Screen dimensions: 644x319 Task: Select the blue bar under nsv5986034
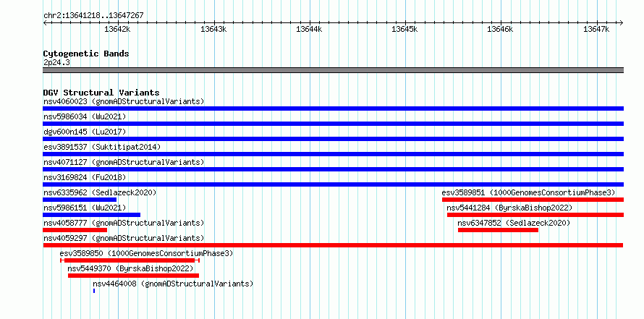tap(333, 124)
